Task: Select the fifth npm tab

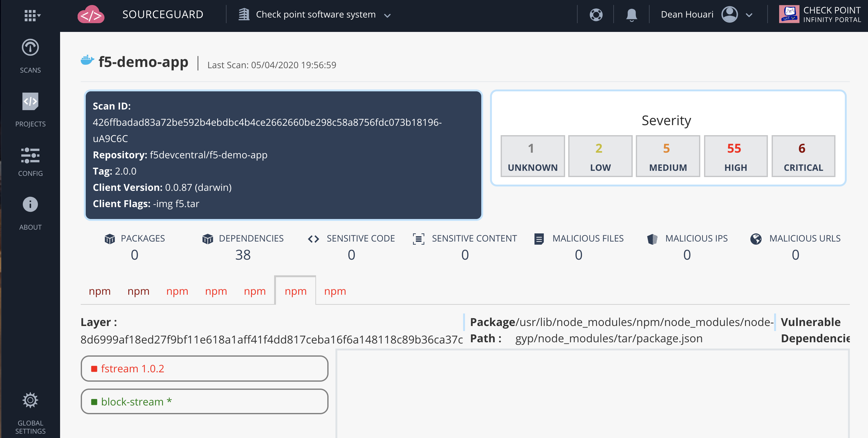Action: tap(255, 291)
